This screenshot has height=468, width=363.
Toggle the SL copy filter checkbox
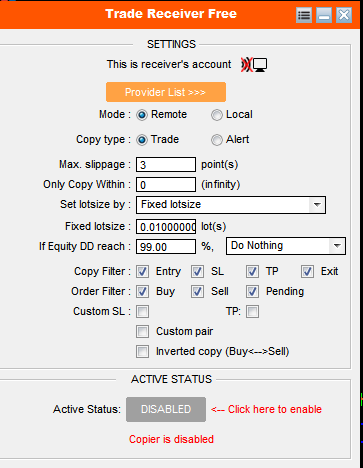pos(197,272)
